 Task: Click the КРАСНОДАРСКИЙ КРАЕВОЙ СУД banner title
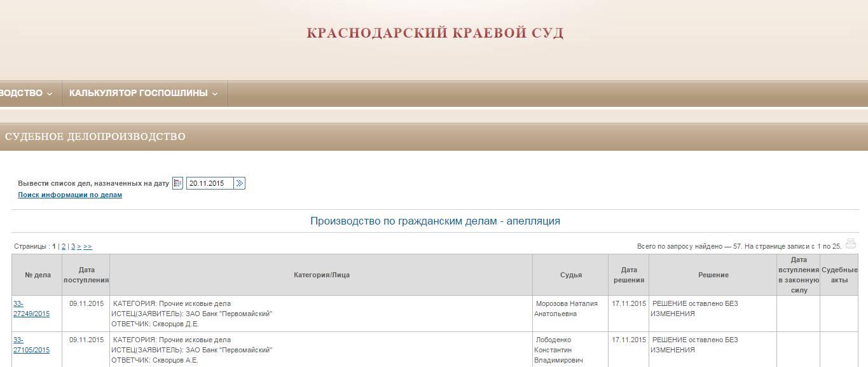click(x=434, y=34)
